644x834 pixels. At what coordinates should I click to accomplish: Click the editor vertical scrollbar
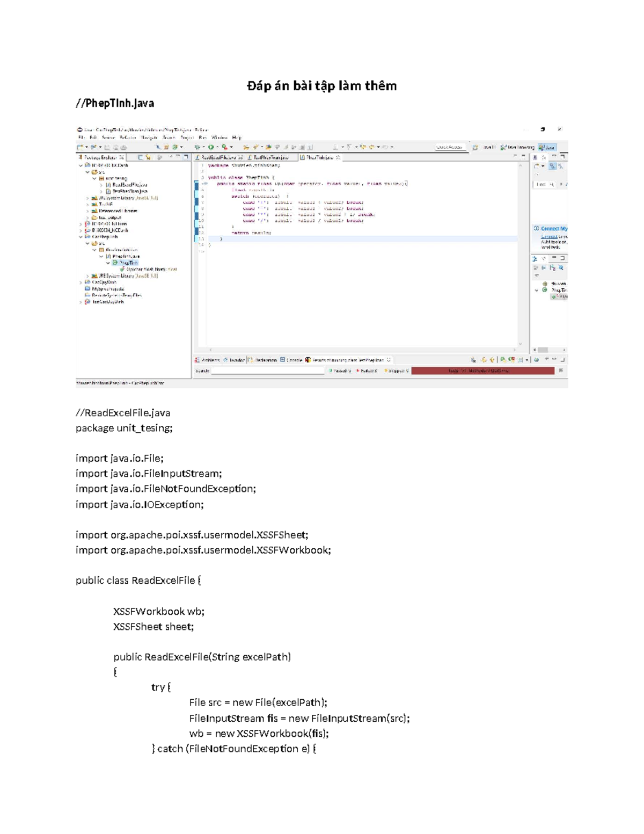tap(520, 255)
